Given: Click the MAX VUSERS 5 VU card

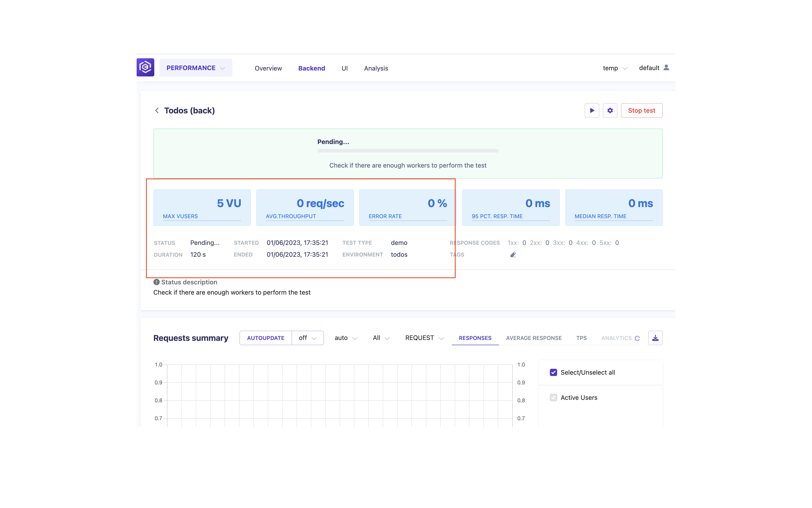Looking at the screenshot, I should (x=202, y=208).
